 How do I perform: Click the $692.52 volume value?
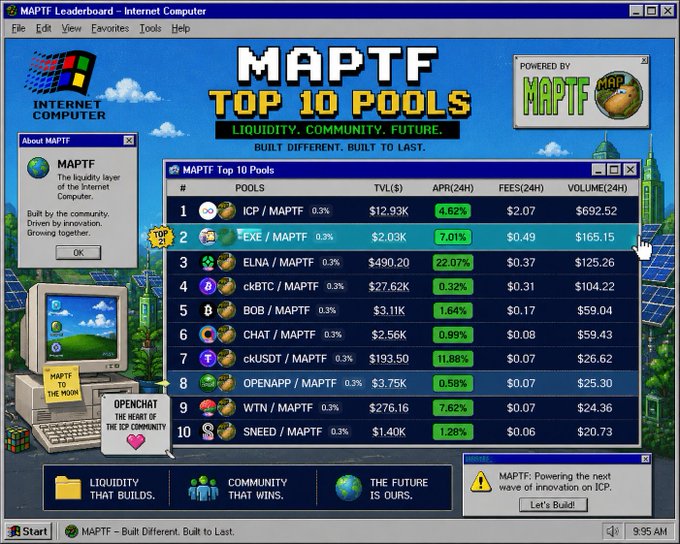click(x=596, y=211)
